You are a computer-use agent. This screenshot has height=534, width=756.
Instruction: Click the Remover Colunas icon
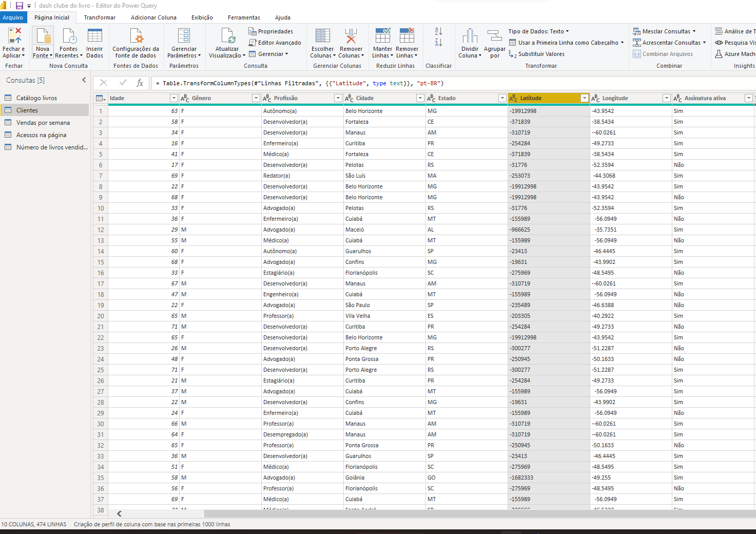point(351,36)
